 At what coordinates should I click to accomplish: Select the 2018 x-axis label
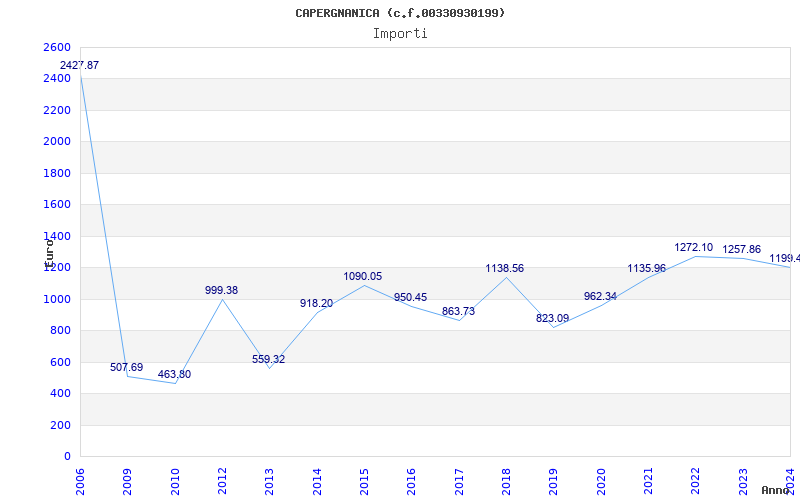506,482
